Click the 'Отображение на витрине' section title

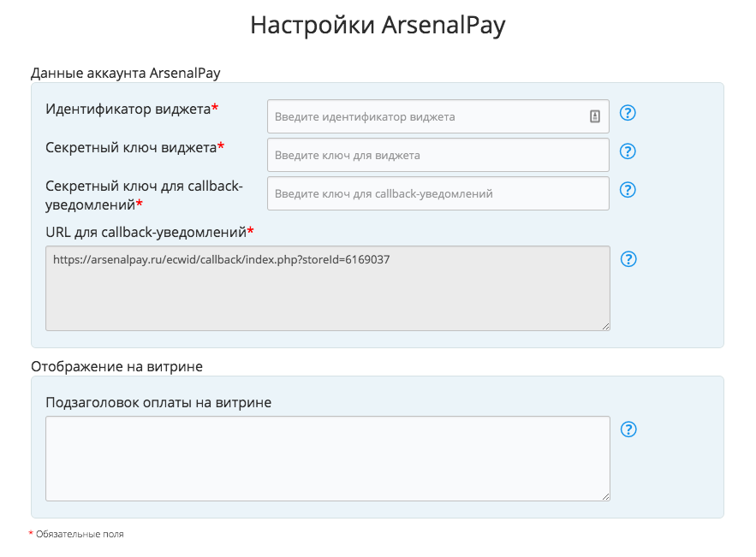tap(116, 367)
